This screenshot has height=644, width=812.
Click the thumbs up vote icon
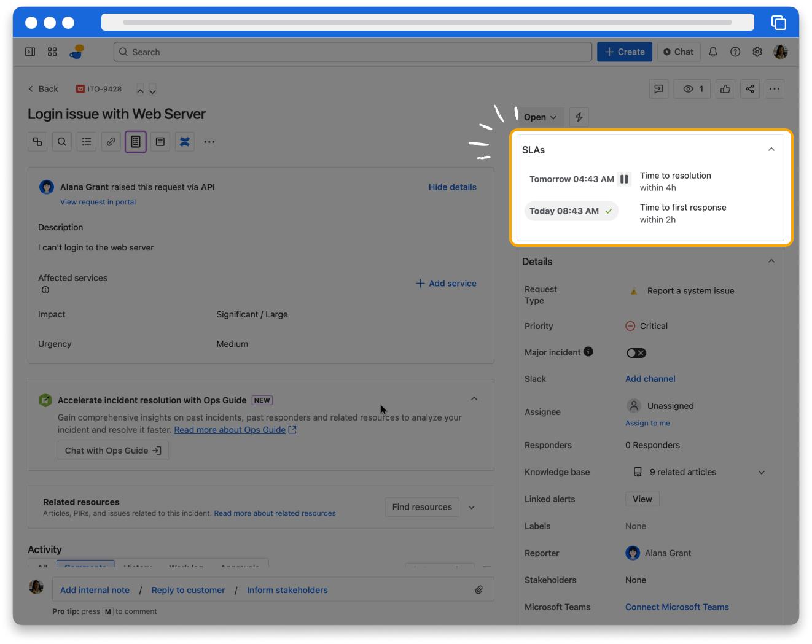[x=725, y=89]
